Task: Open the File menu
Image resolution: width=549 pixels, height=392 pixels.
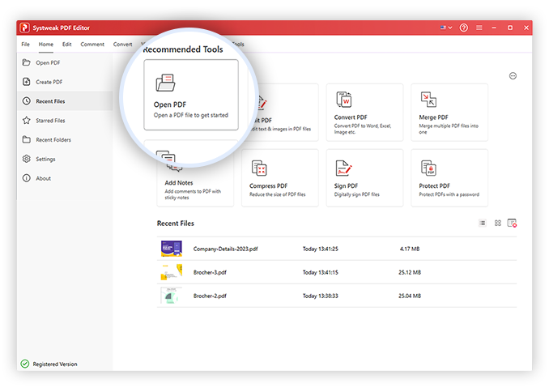Action: point(25,44)
